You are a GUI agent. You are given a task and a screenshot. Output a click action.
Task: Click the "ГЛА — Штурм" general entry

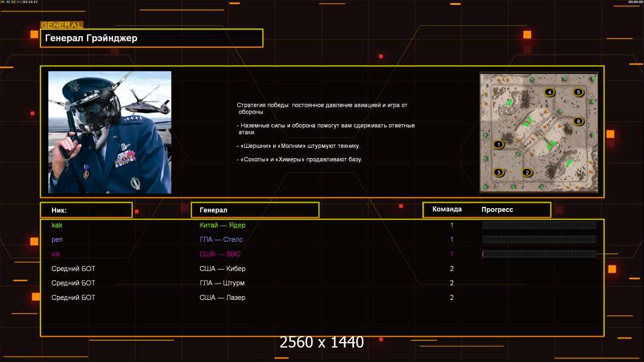click(x=222, y=283)
